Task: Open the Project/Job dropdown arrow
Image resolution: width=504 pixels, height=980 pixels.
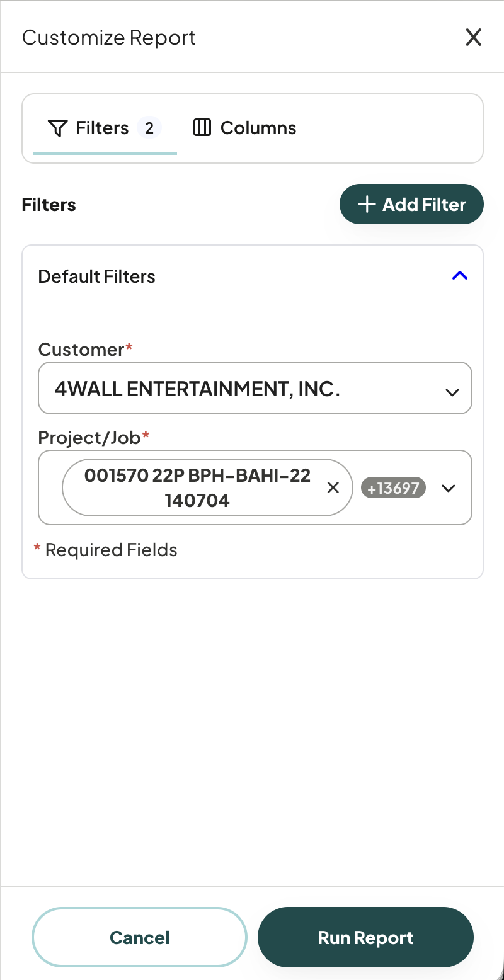Action: point(449,488)
